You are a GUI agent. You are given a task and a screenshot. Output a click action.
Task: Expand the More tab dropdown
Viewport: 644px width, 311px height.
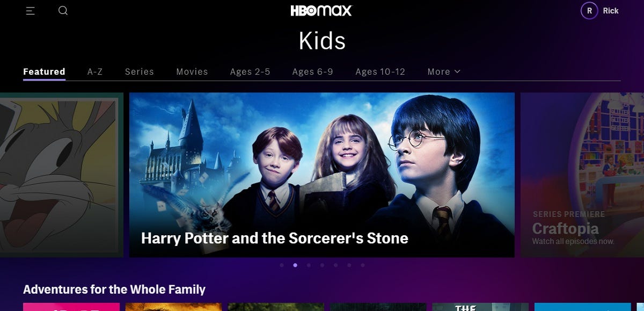coord(444,71)
